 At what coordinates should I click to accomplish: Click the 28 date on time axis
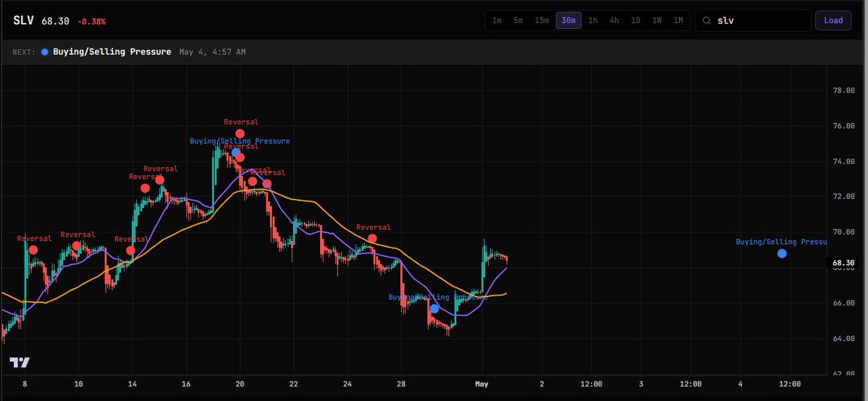[x=401, y=384]
